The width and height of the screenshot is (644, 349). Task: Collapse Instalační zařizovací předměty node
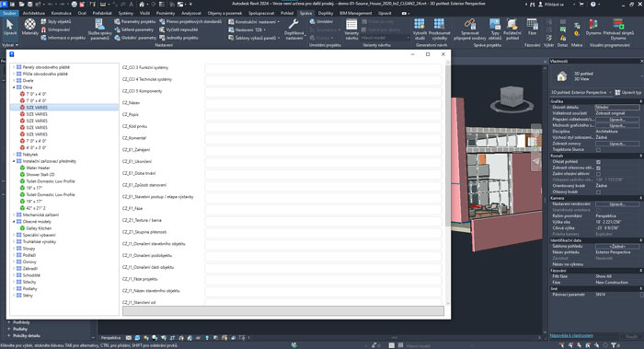tap(14, 161)
